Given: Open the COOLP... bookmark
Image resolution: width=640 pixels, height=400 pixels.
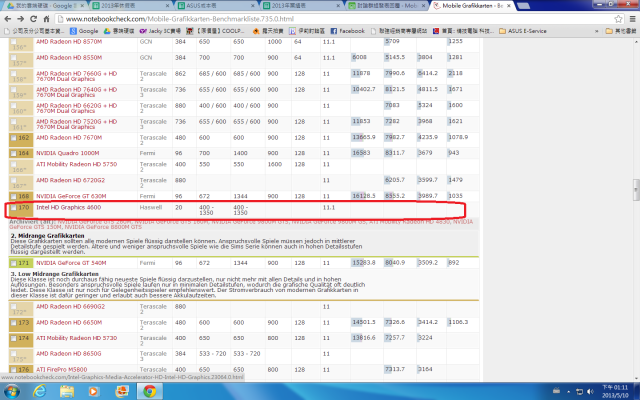Looking at the screenshot, I should pyautogui.click(x=215, y=31).
